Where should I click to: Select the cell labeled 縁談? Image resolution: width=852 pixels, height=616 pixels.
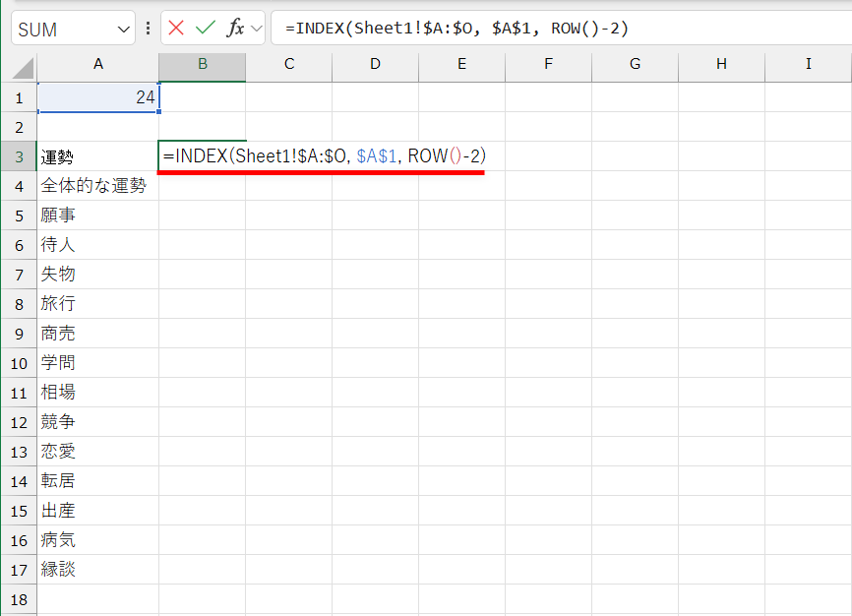[97, 569]
